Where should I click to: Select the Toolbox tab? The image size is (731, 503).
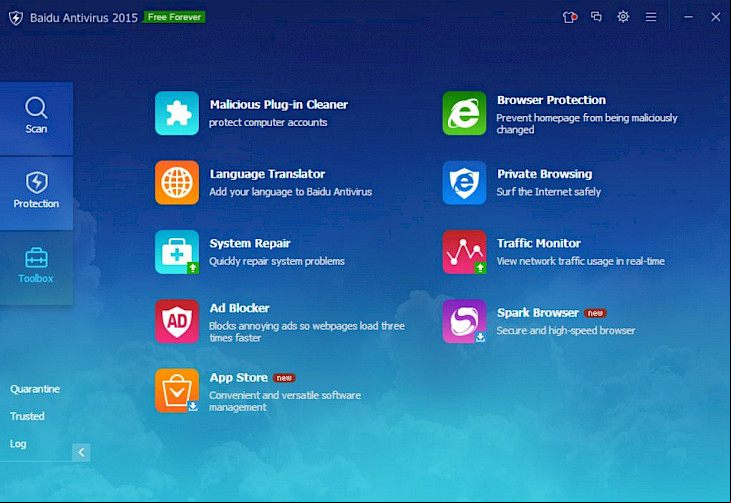[36, 268]
